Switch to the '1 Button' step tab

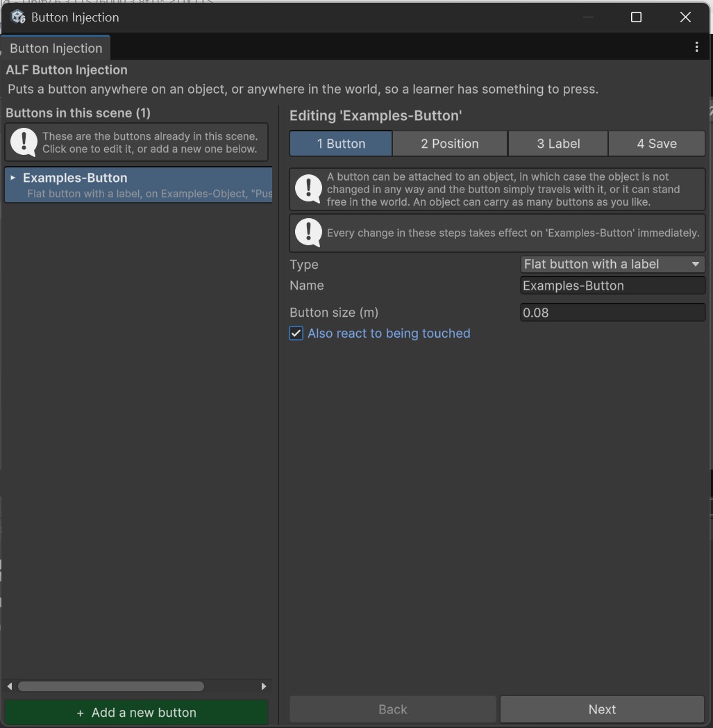click(x=341, y=144)
